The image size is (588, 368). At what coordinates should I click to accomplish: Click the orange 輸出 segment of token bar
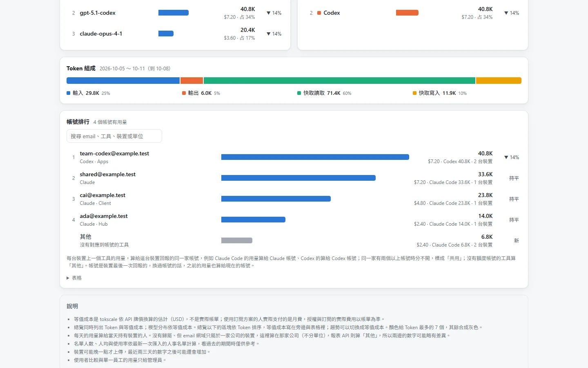click(x=192, y=81)
